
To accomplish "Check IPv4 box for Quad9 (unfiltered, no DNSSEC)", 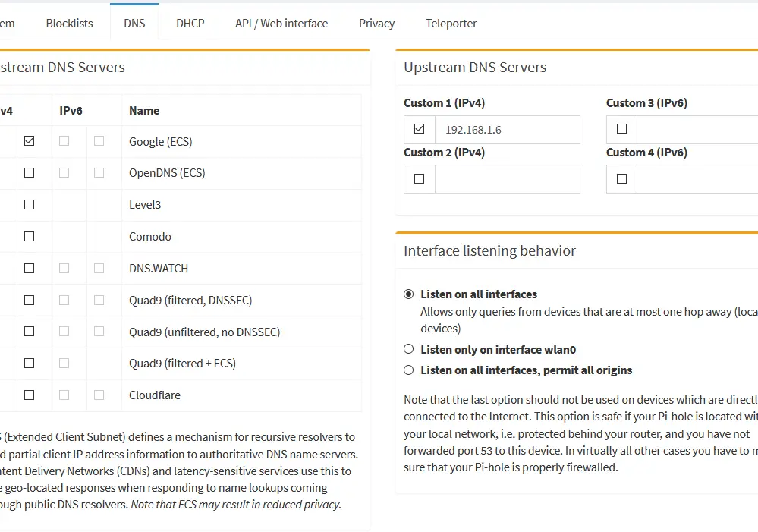I will tap(29, 332).
